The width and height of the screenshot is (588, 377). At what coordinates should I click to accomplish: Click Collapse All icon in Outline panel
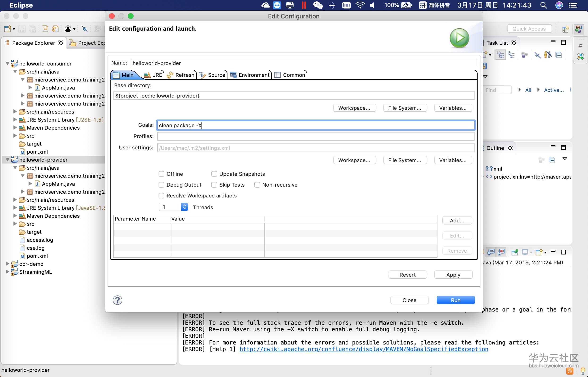pos(552,160)
